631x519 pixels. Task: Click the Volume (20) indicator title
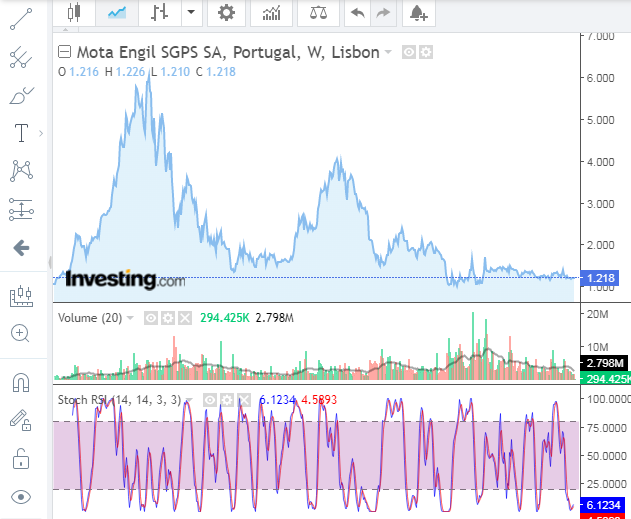pyautogui.click(x=90, y=318)
